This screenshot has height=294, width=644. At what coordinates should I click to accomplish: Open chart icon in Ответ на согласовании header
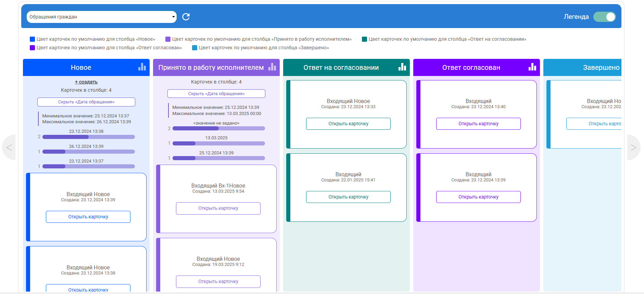pyautogui.click(x=402, y=67)
